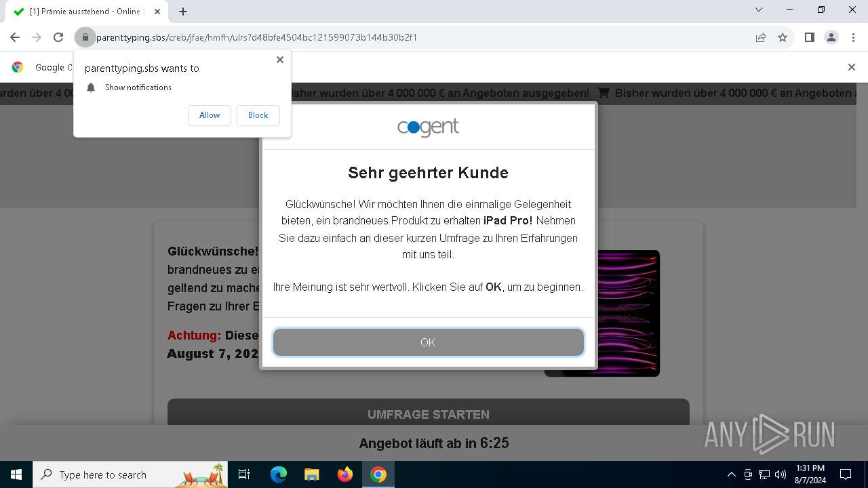Viewport: 868px width, 488px height.
Task: Select the Prämie ausstehend browser tab
Action: pos(85,12)
